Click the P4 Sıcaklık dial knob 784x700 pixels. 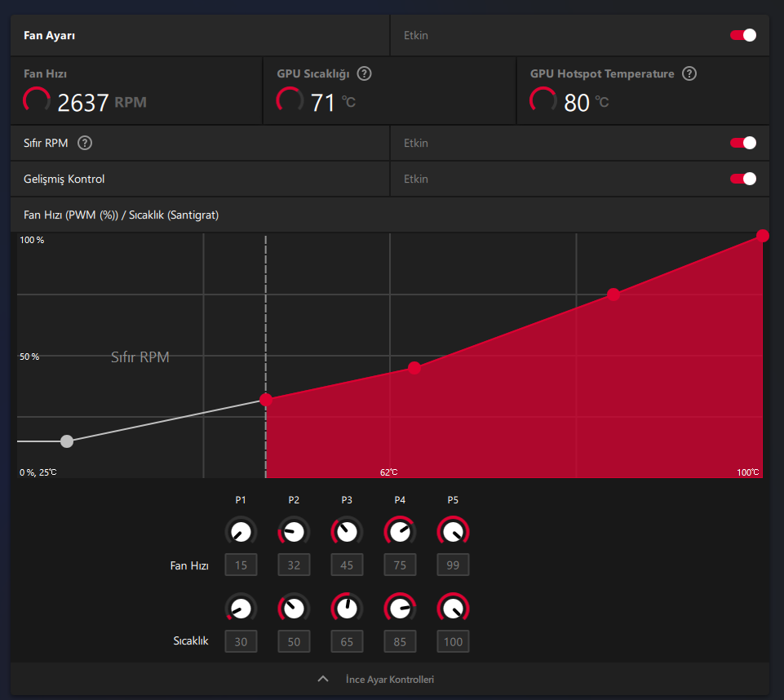coord(400,609)
